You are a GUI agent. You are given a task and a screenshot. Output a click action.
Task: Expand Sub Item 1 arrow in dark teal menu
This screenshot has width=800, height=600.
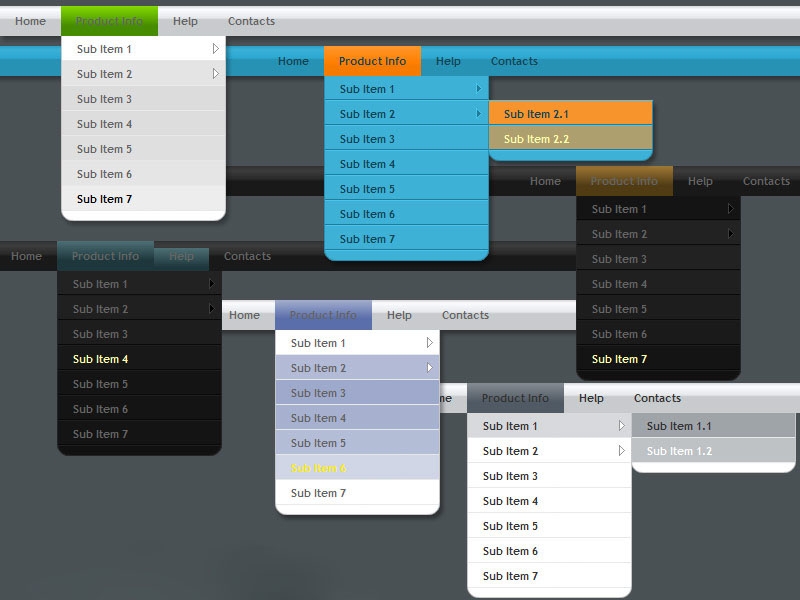click(x=211, y=284)
